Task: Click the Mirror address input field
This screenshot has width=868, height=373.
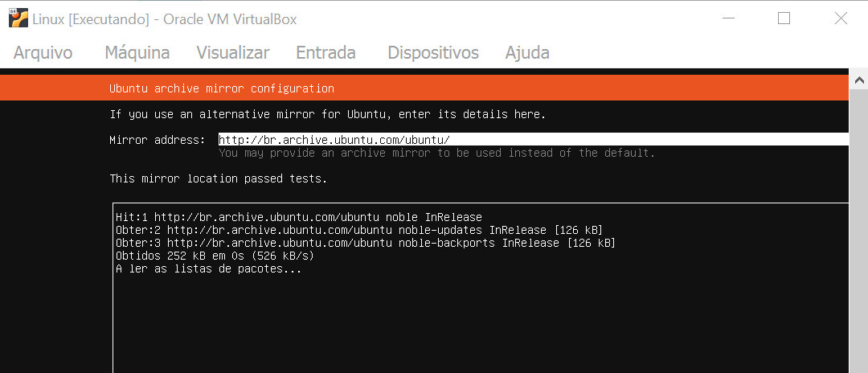Action: click(533, 139)
